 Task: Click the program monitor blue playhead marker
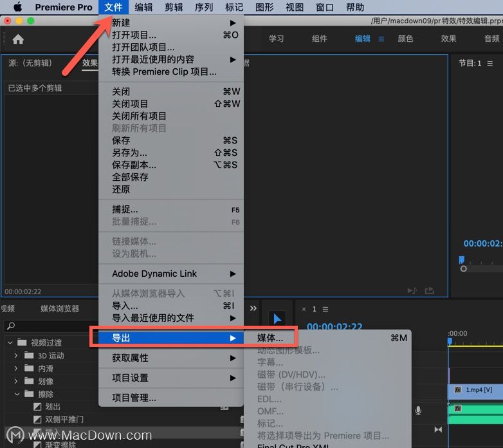pyautogui.click(x=462, y=259)
